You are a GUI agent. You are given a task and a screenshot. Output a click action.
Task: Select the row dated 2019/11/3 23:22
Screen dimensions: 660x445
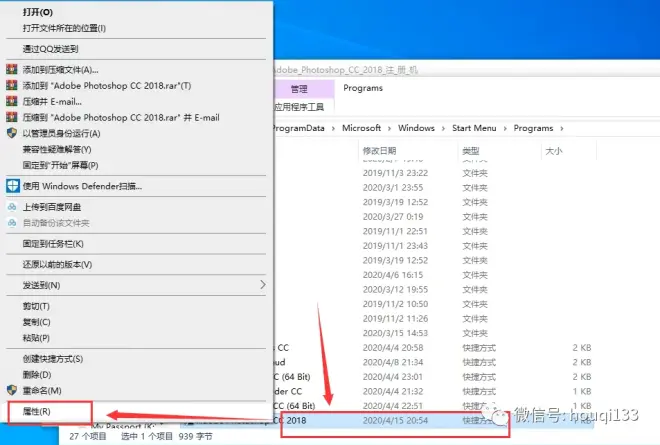pos(434,173)
